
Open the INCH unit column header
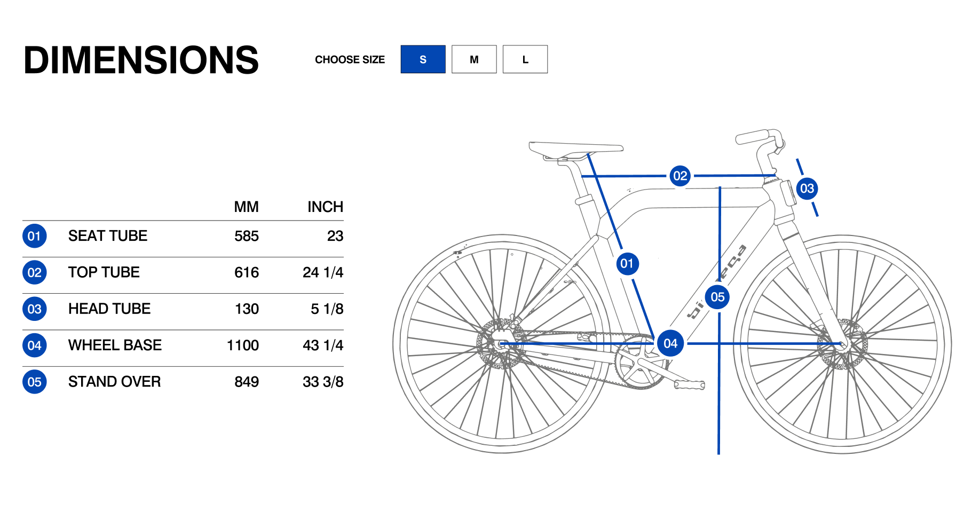click(x=326, y=207)
